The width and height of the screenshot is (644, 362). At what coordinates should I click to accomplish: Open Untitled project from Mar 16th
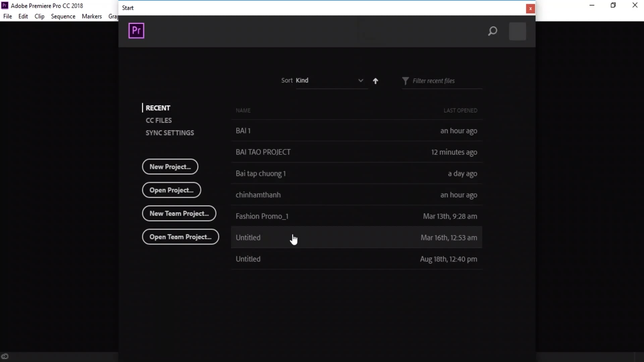357,238
